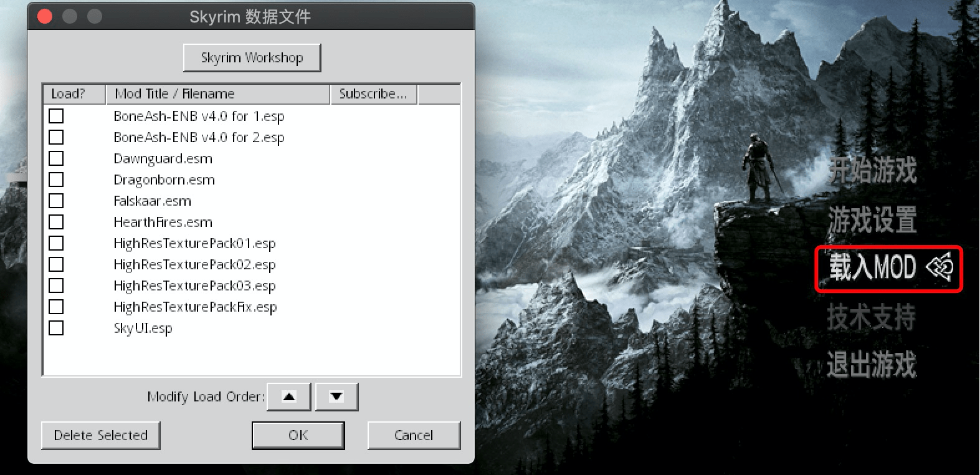Select the SkyUI.esp filename
Screen dimensions: 980x475
(x=143, y=329)
